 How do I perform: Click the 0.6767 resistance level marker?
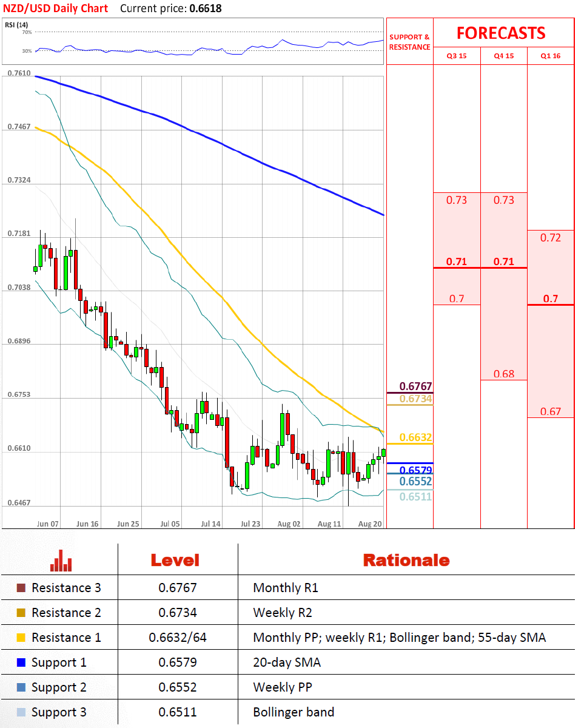coord(415,387)
